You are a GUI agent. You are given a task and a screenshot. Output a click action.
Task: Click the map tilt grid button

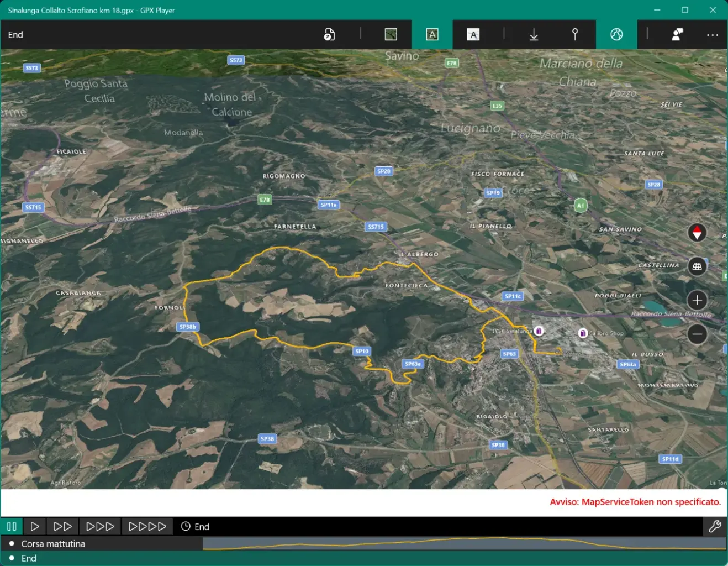(x=697, y=266)
